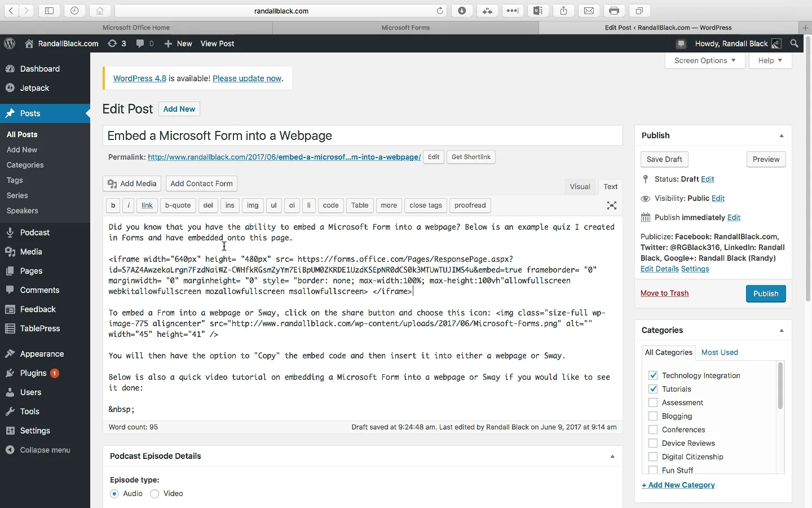Image resolution: width=812 pixels, height=508 pixels.
Task: Click the mail icon in Safari toolbar
Action: tap(589, 11)
